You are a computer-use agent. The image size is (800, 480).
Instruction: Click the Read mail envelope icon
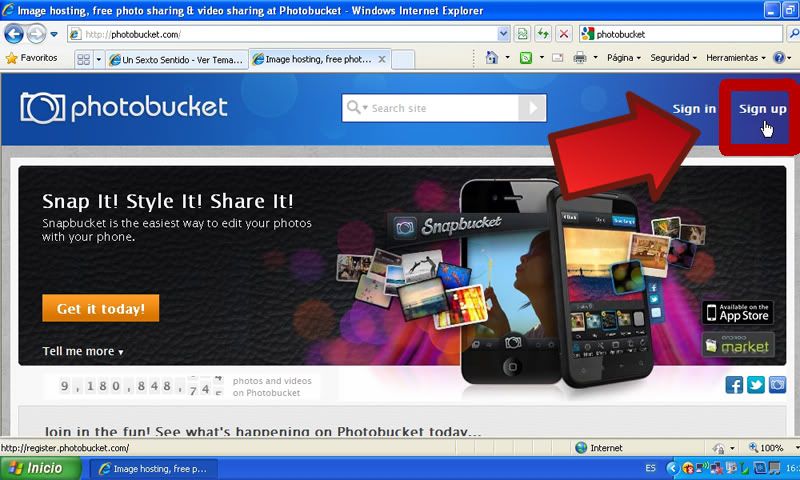(558, 58)
